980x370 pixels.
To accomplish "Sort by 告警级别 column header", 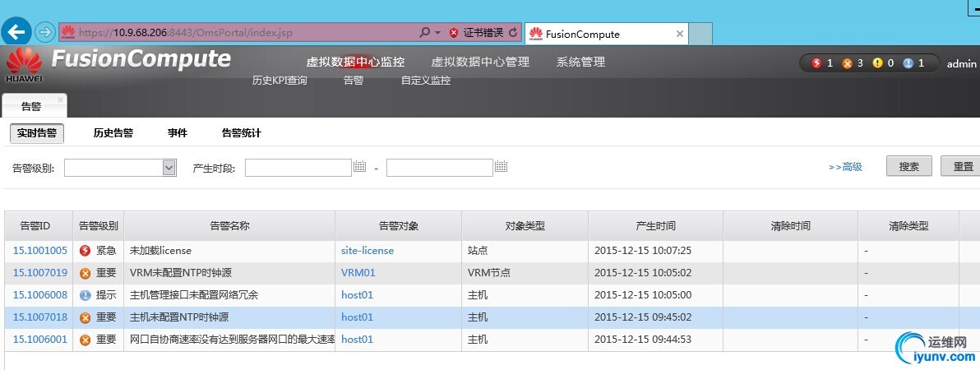I will [98, 226].
